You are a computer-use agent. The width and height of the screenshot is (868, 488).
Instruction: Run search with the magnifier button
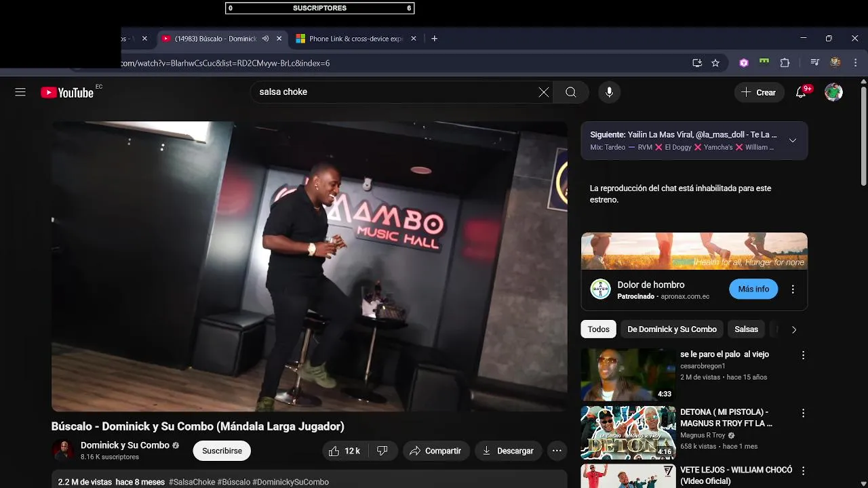571,92
